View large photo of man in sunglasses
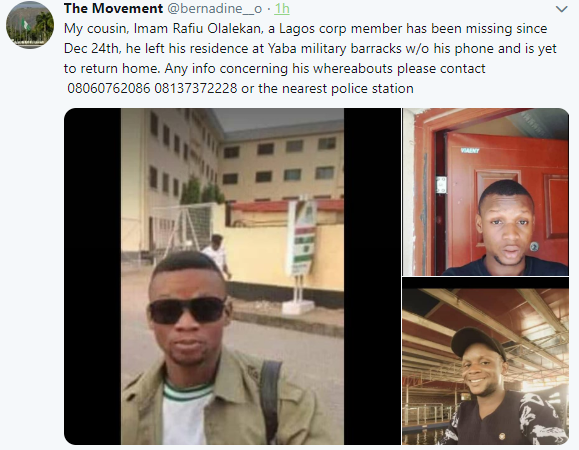This screenshot has height=450, width=579. 232,276
